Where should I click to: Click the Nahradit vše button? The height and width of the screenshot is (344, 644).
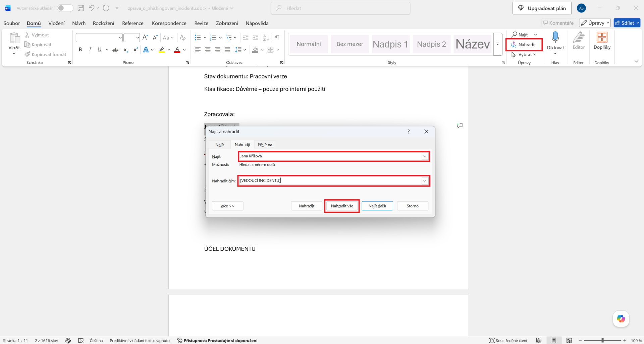(342, 206)
